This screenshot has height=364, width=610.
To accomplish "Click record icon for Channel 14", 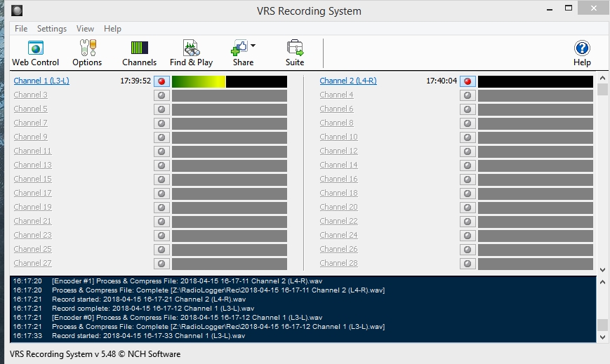I will (468, 166).
